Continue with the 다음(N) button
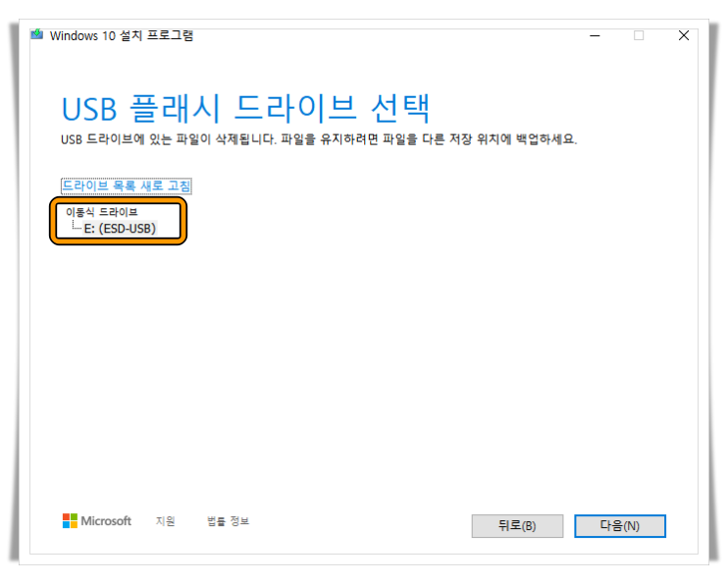Screen dimensions: 728x584 620,526
